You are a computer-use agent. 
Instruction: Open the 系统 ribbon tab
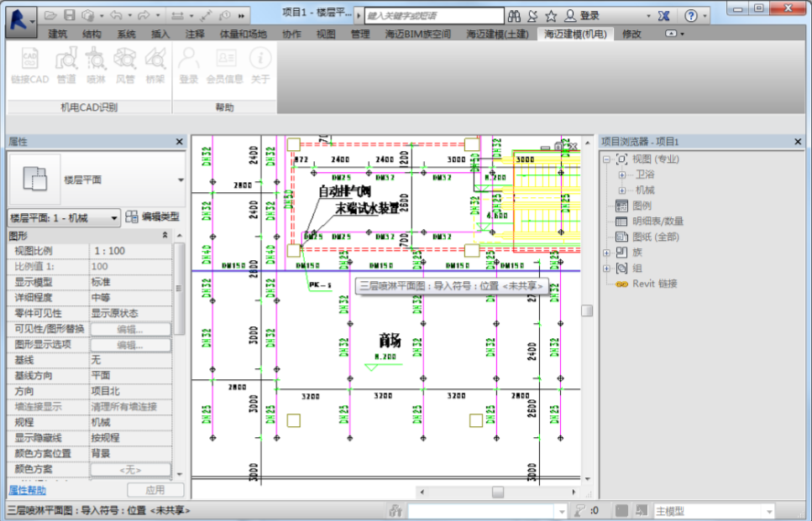126,34
